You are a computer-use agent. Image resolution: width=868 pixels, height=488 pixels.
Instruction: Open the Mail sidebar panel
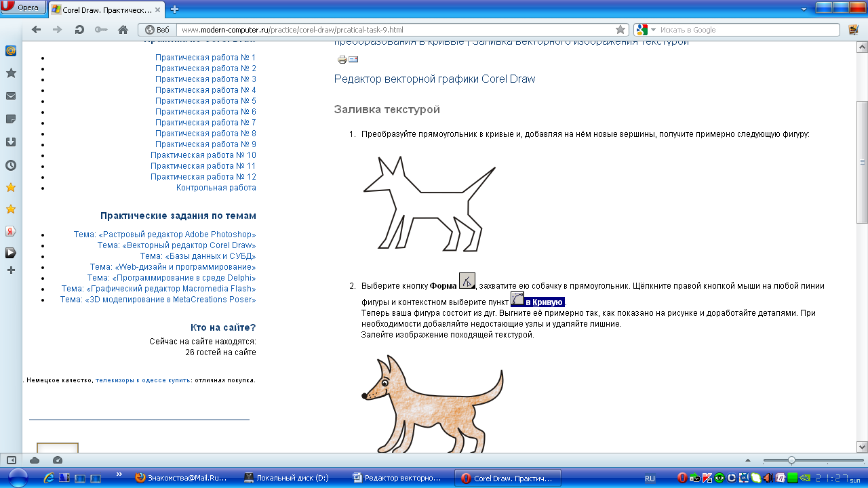coord(11,96)
